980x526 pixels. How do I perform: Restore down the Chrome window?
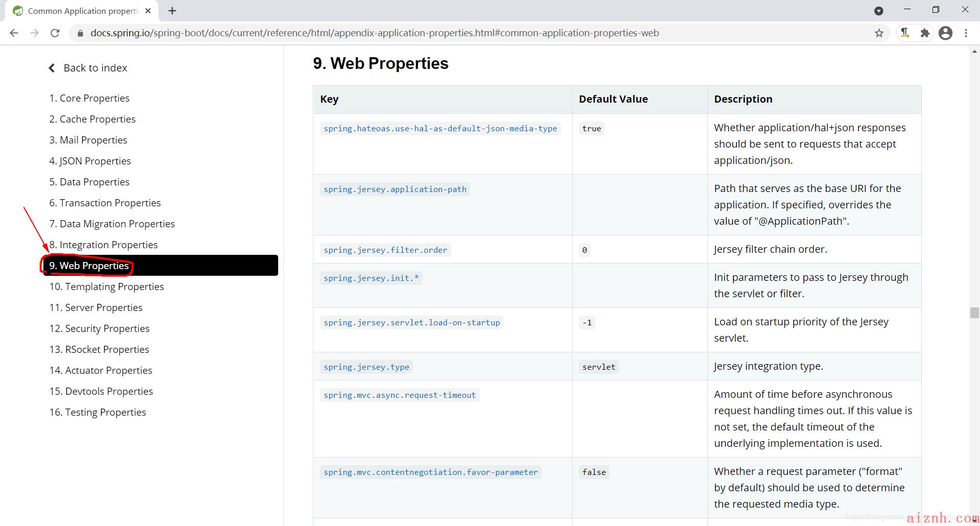[936, 10]
